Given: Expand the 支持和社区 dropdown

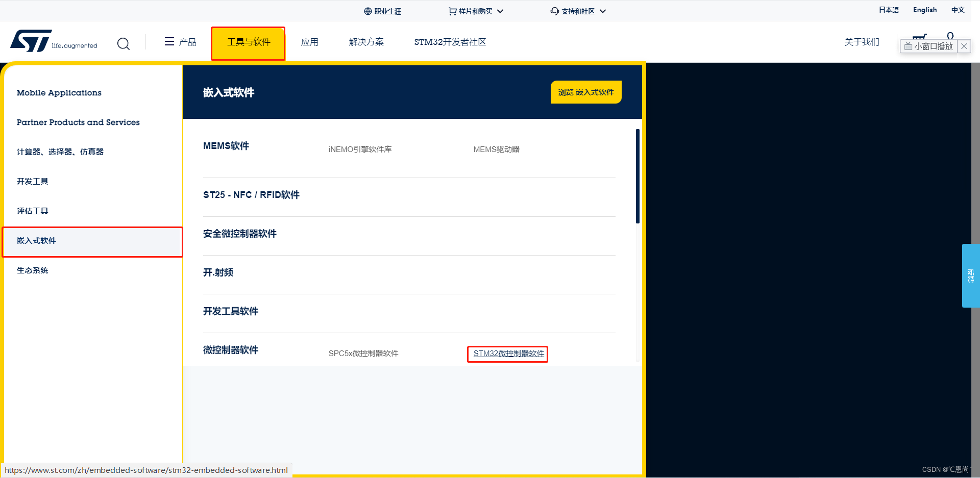Looking at the screenshot, I should (578, 11).
